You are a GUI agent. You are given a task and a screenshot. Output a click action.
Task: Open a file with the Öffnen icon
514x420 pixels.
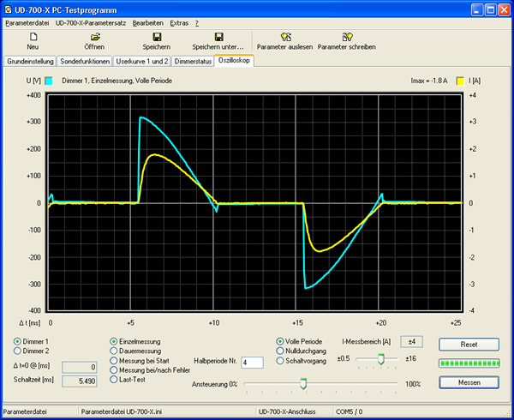pos(95,37)
